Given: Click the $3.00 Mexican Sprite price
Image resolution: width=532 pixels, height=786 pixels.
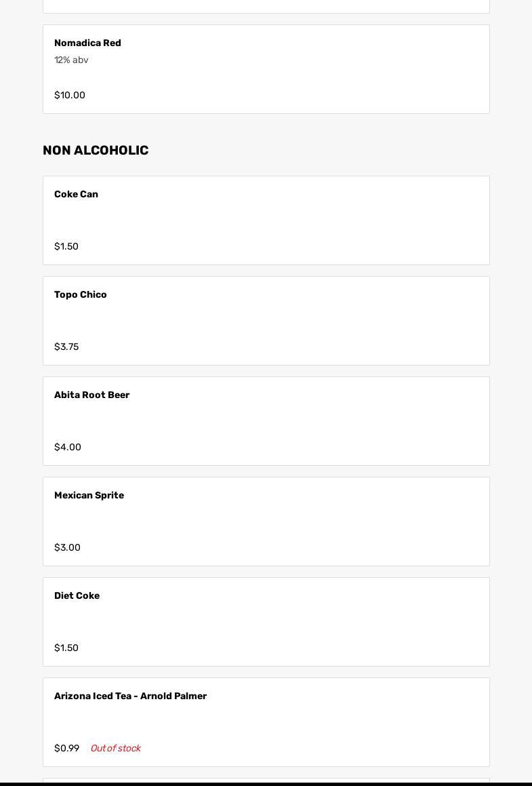Looking at the screenshot, I should pyautogui.click(x=67, y=548).
